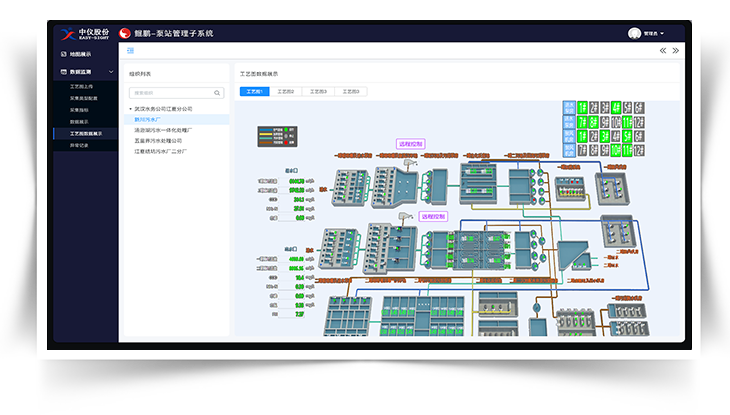730x415 pixels.
Task: Click the search magnifier in the organization list
Action: (x=219, y=93)
